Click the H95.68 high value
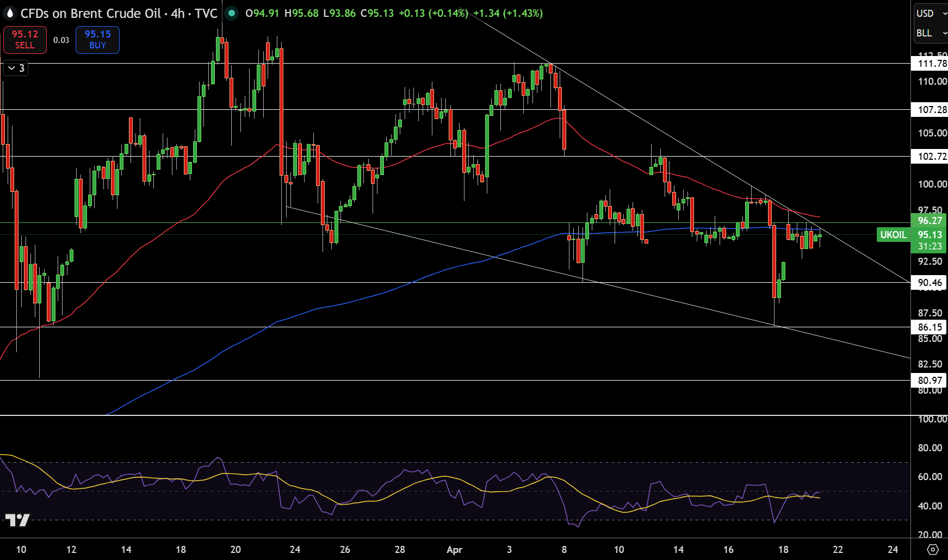 pyautogui.click(x=301, y=13)
